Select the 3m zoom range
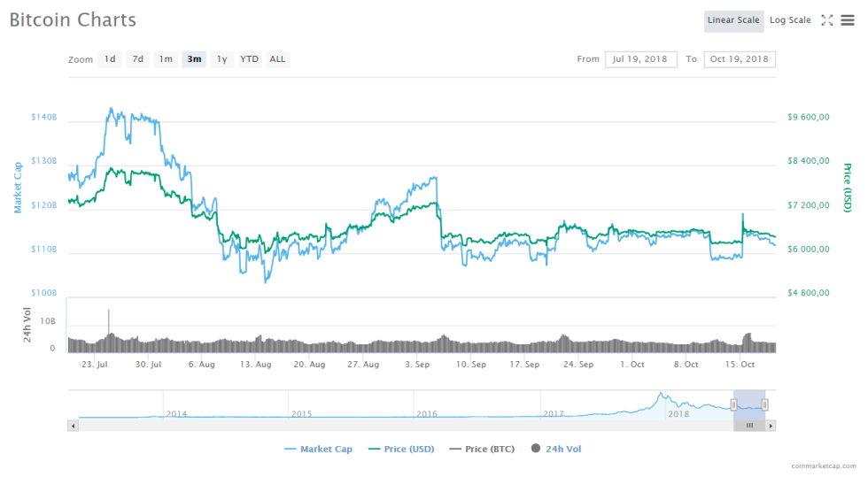Screen dimensions: 868x477 click(194, 59)
